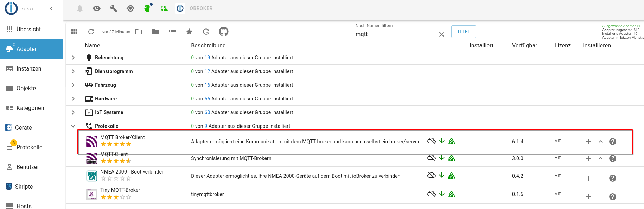Collapse the Protokolle group
Image resolution: width=644 pixels, height=209 pixels.
click(73, 126)
